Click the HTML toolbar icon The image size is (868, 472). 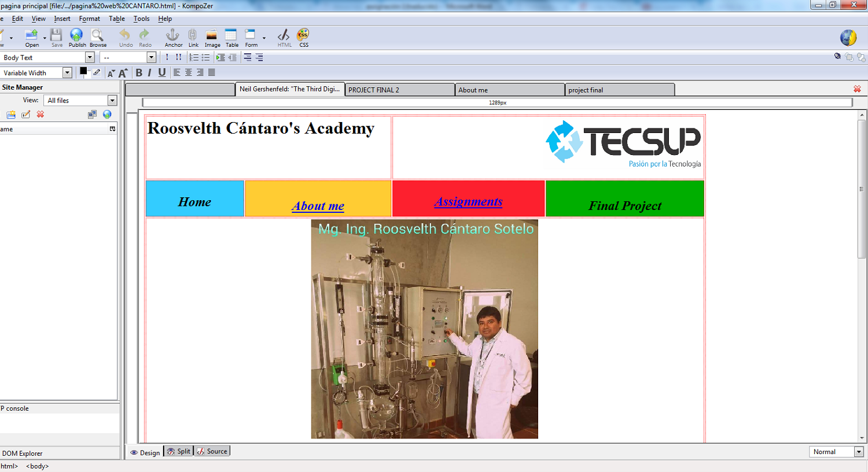(284, 38)
